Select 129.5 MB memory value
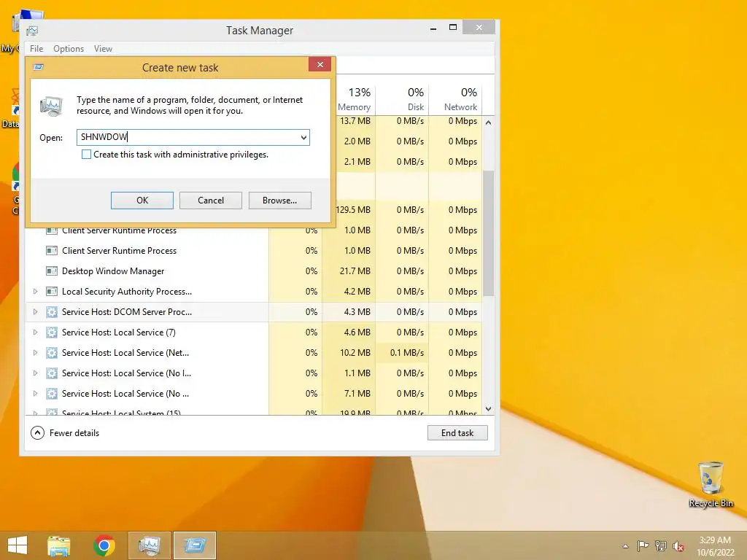 coord(354,209)
